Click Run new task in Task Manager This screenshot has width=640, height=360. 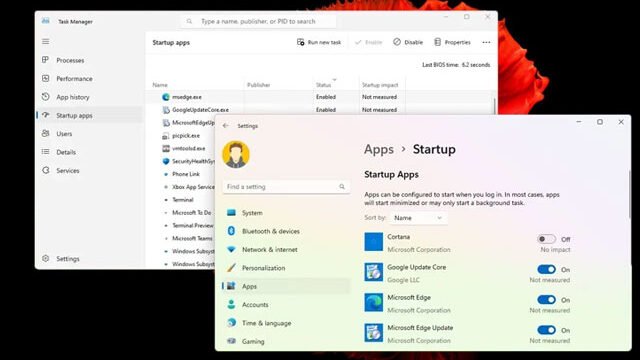pos(319,42)
